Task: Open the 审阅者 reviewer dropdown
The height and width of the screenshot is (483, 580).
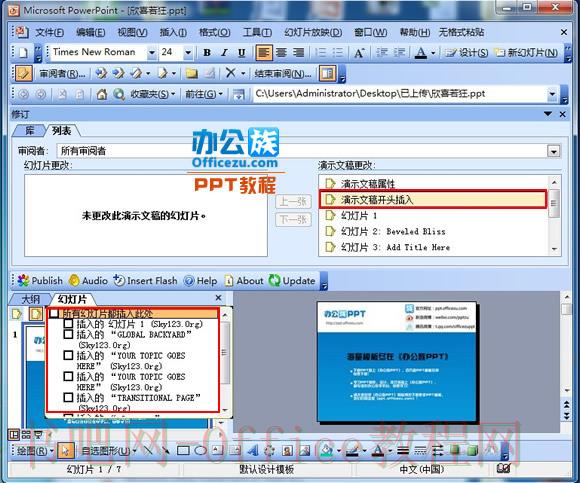Action: (x=553, y=151)
